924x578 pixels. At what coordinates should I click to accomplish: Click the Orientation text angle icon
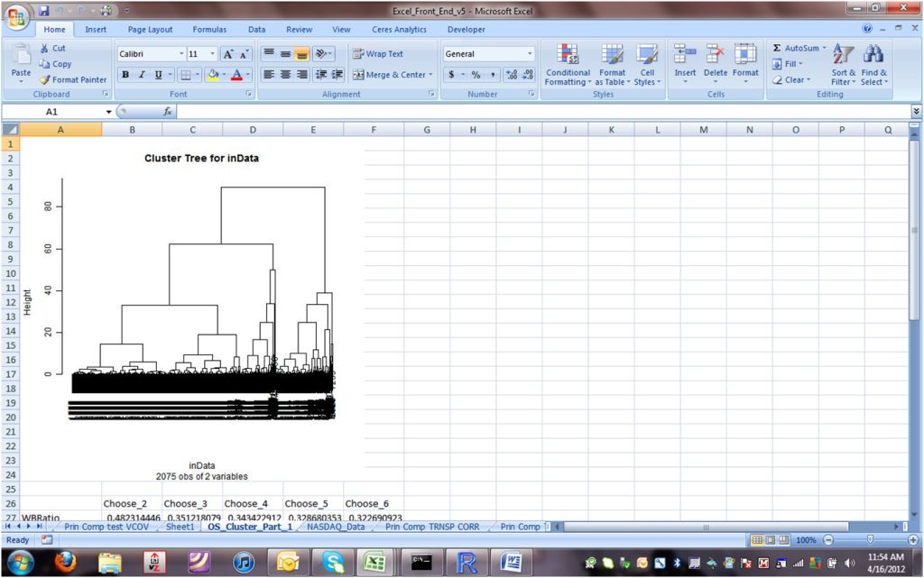[321, 54]
